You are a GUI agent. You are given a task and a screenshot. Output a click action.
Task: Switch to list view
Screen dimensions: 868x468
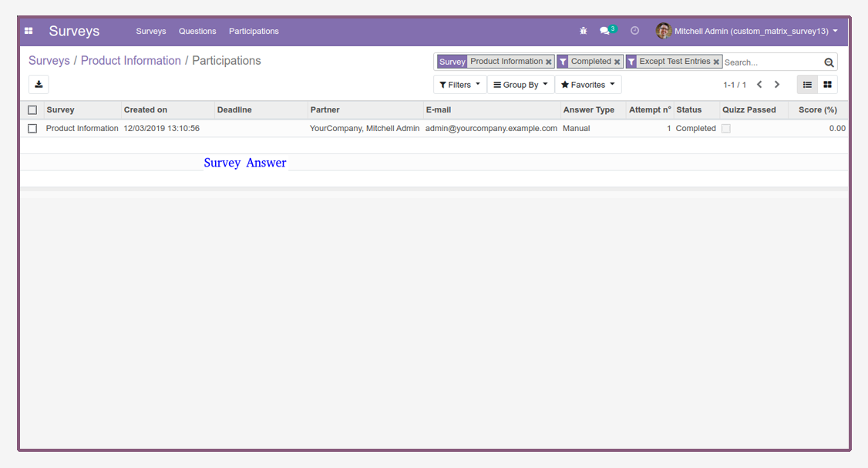(x=807, y=85)
